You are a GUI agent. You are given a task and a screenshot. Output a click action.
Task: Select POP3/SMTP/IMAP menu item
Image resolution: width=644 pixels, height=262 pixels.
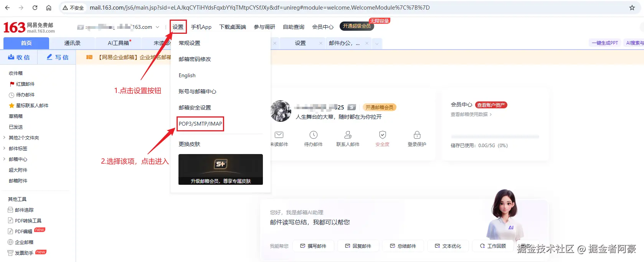click(200, 124)
